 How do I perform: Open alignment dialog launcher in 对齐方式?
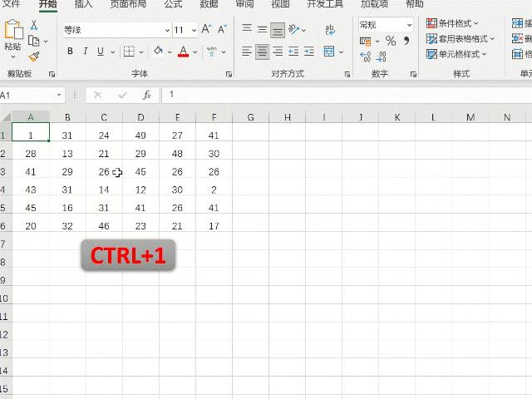347,74
